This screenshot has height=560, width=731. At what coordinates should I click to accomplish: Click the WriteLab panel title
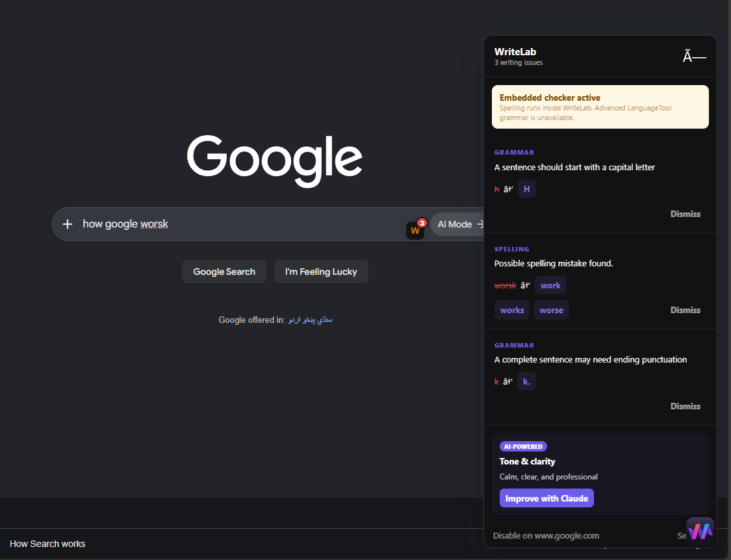(x=515, y=52)
